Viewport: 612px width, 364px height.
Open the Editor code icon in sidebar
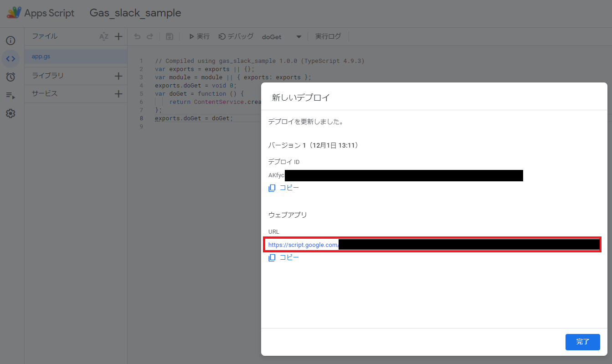(10, 59)
